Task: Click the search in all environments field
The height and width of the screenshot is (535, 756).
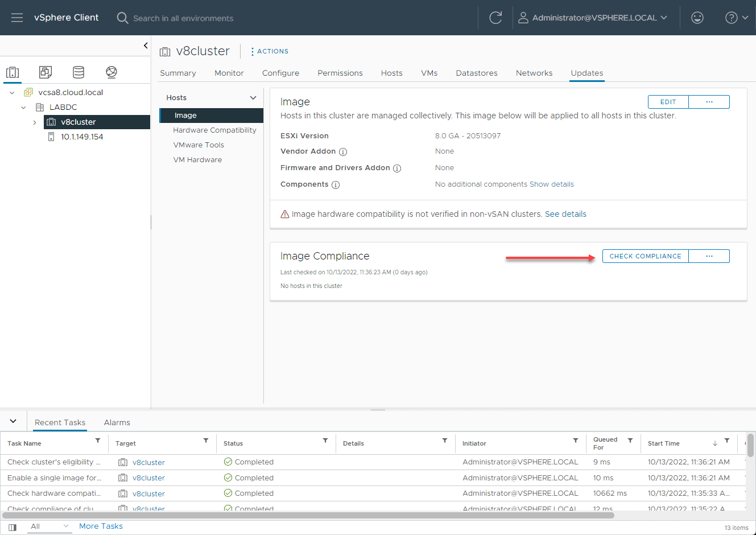Action: pyautogui.click(x=183, y=18)
